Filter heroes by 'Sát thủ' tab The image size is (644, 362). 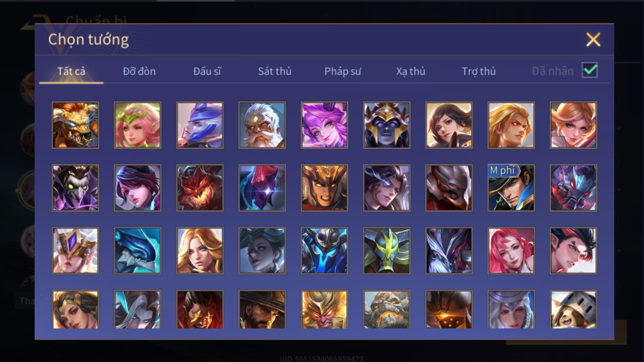coord(274,71)
